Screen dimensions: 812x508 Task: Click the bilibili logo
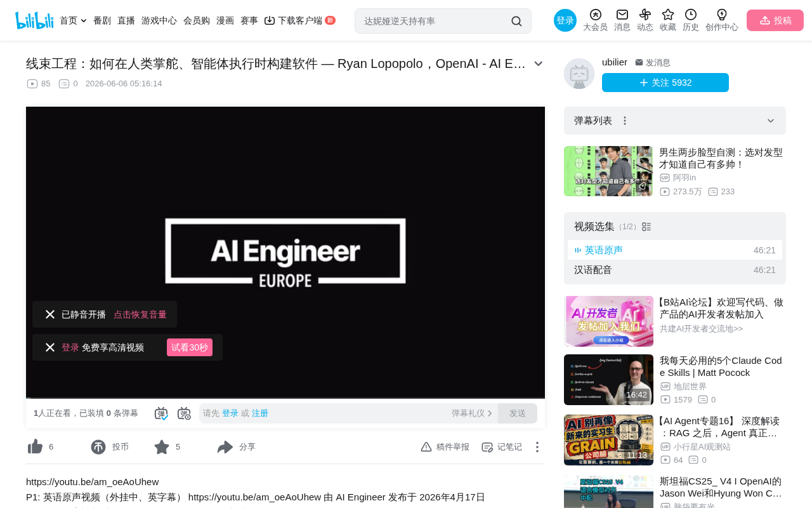point(34,20)
